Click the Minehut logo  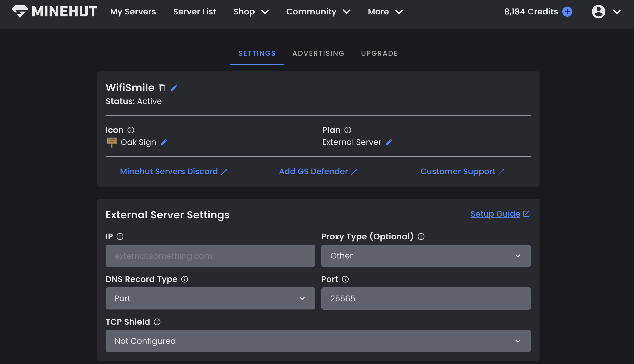[x=54, y=11]
